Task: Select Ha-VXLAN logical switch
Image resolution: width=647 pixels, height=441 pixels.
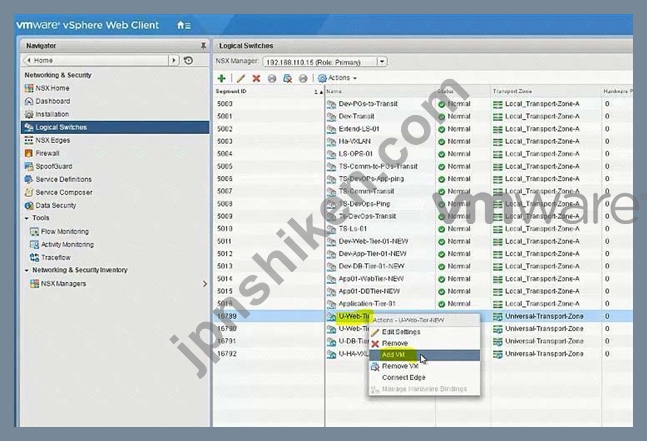Action: (x=354, y=141)
